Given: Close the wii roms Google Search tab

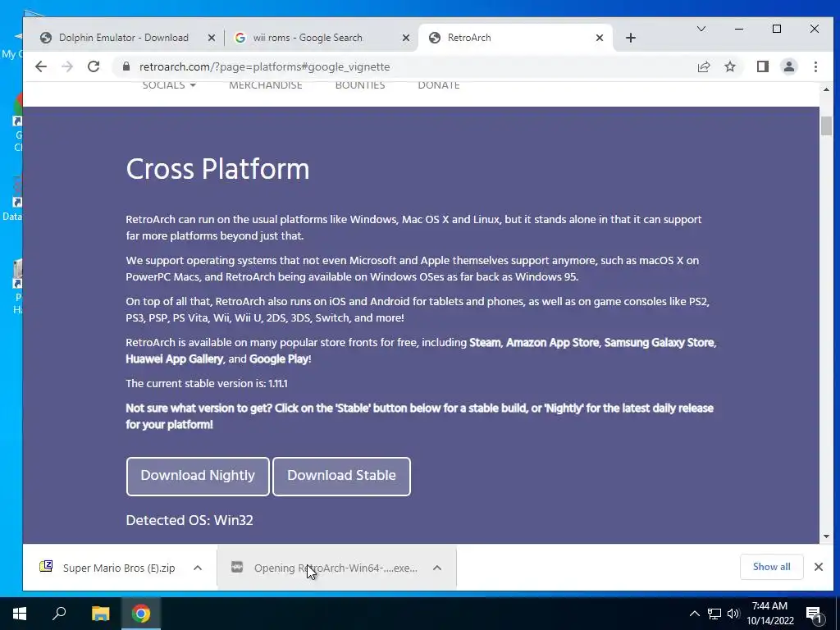Looking at the screenshot, I should (405, 38).
